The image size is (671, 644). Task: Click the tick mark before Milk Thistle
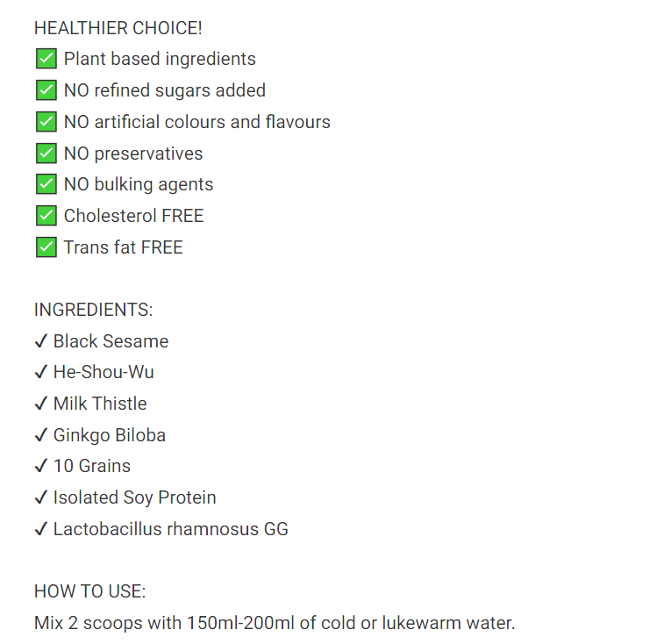point(41,404)
